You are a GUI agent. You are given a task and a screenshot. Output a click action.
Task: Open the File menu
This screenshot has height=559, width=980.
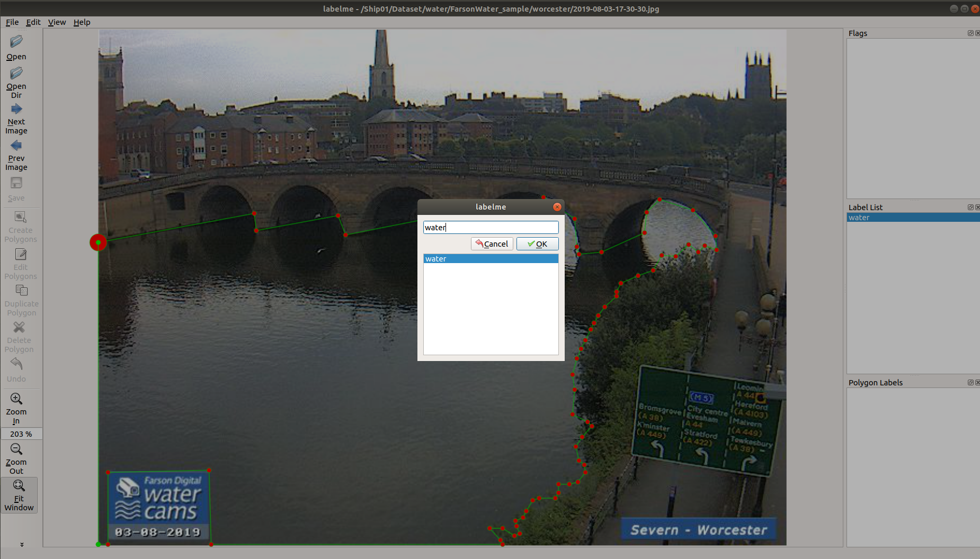[12, 22]
